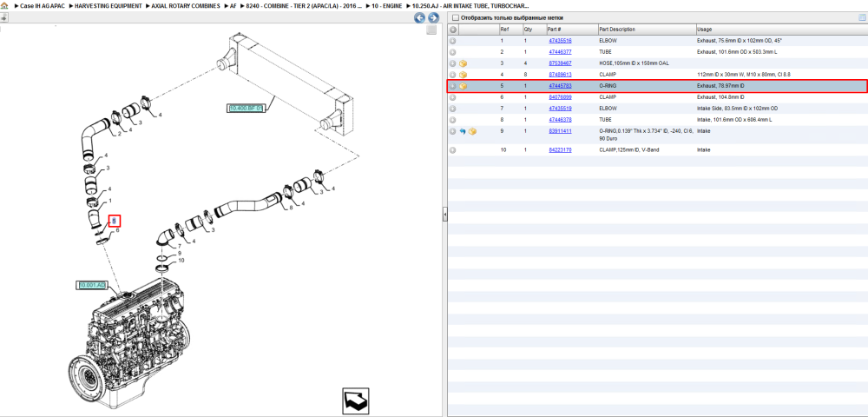The width and height of the screenshot is (868, 417).
Task: Select callout number 10 in the diagram
Action: 181,261
